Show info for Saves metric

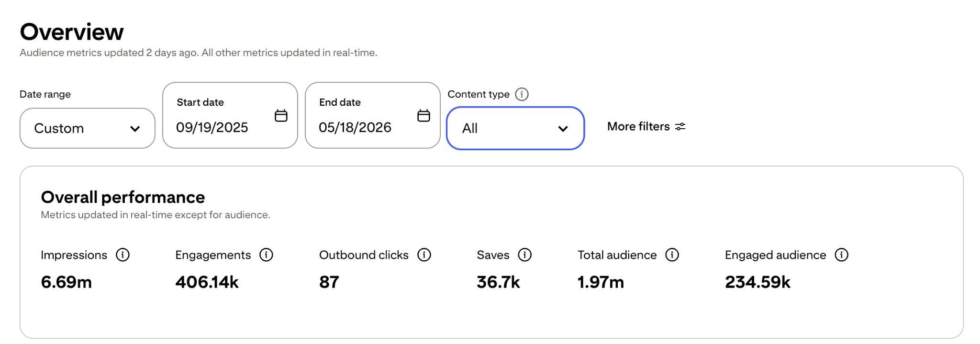tap(525, 255)
